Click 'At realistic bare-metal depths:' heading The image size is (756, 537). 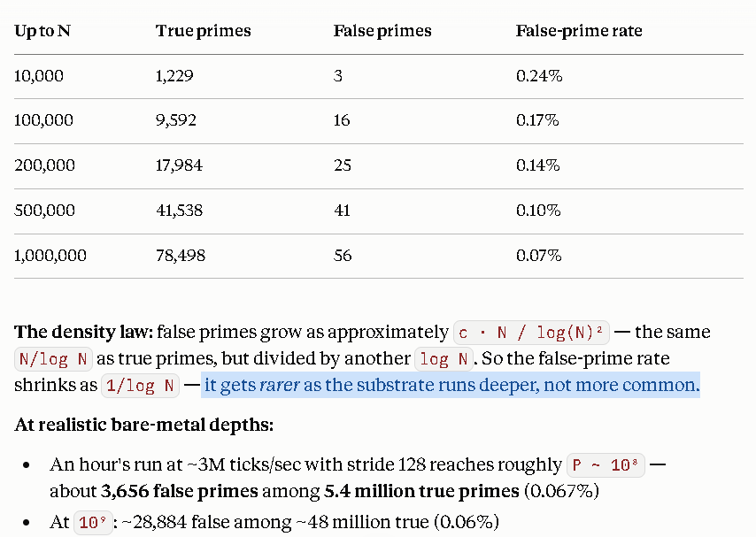143,425
